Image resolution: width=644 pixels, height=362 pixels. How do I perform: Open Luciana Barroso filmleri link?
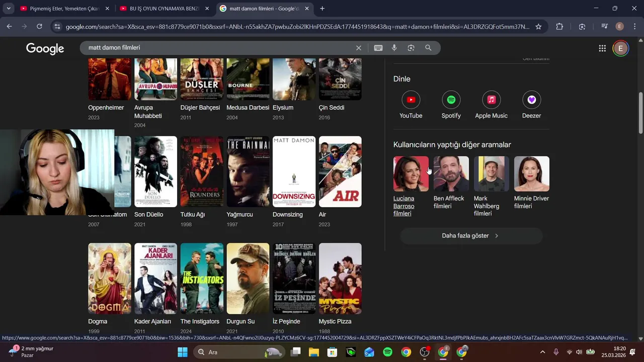pyautogui.click(x=404, y=206)
